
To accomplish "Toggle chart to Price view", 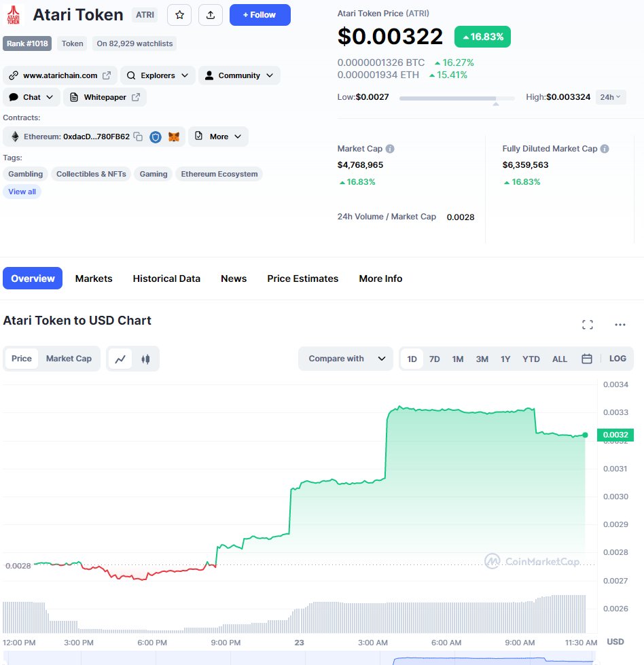I will click(x=22, y=359).
